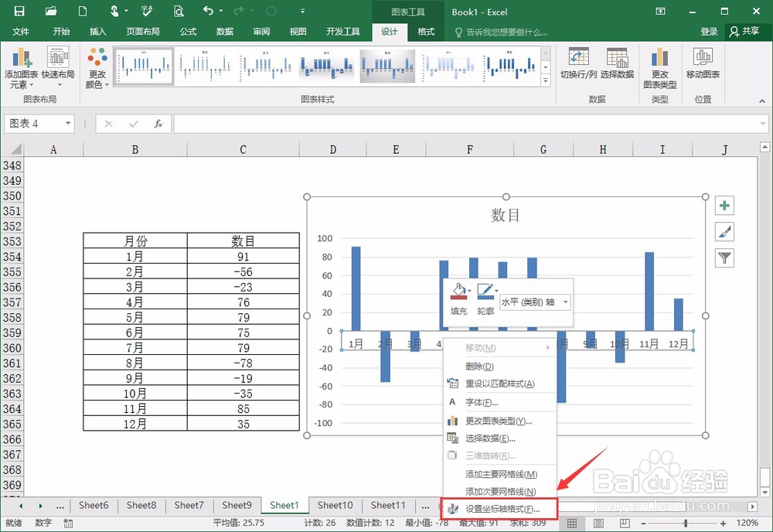
Task: Switch to Normal view icon in status bar
Action: click(x=572, y=523)
